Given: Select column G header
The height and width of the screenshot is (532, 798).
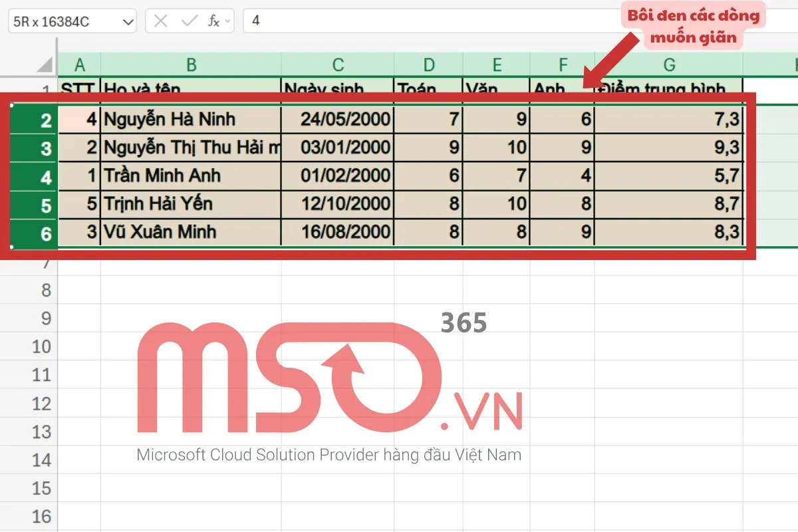Looking at the screenshot, I should (669, 65).
